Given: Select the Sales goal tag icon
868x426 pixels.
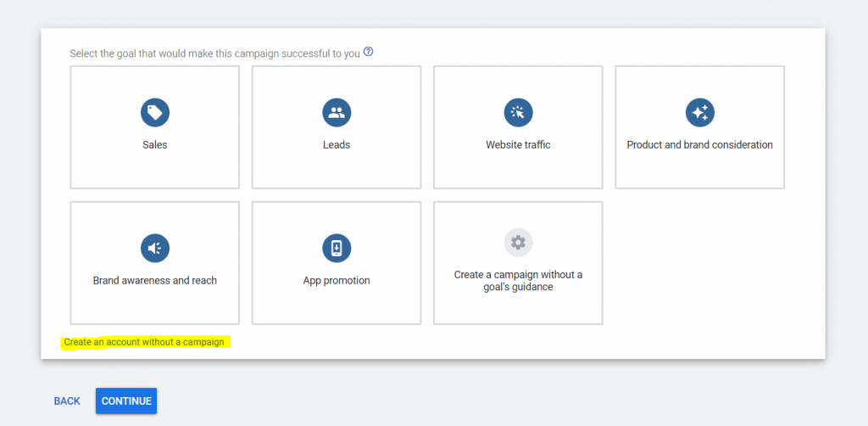Looking at the screenshot, I should (x=155, y=113).
